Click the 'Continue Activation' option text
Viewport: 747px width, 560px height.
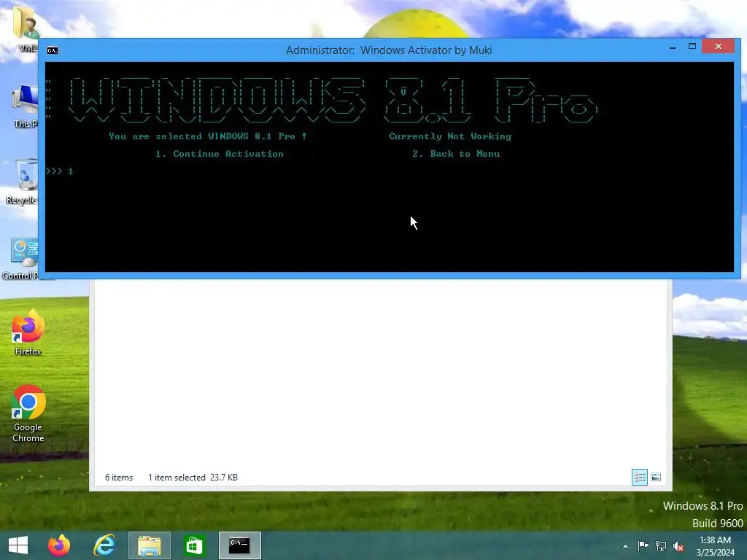[228, 154]
